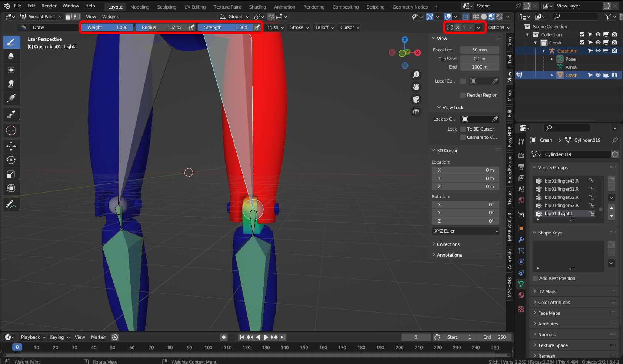623x364 pixels.
Task: Open the Falloff brush settings popover
Action: coord(324,27)
